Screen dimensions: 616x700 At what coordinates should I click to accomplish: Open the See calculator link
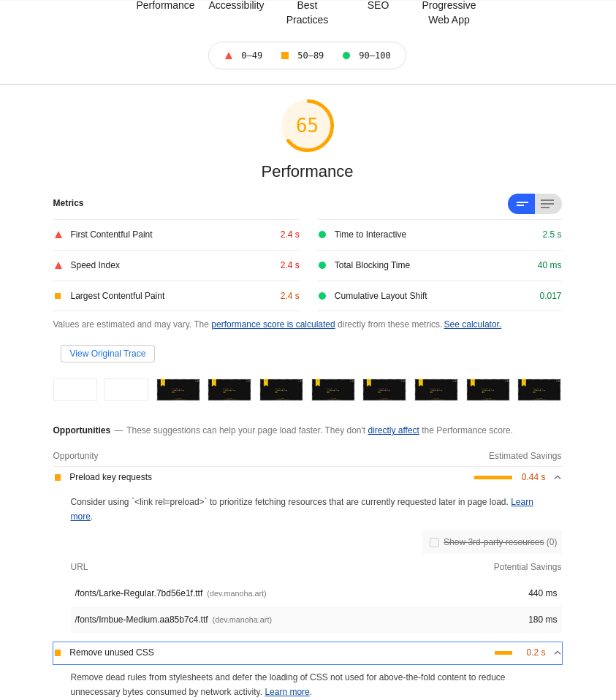pyautogui.click(x=472, y=324)
